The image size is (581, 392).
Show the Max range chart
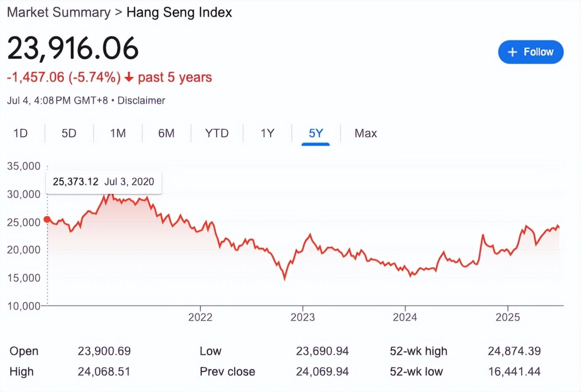(x=366, y=133)
